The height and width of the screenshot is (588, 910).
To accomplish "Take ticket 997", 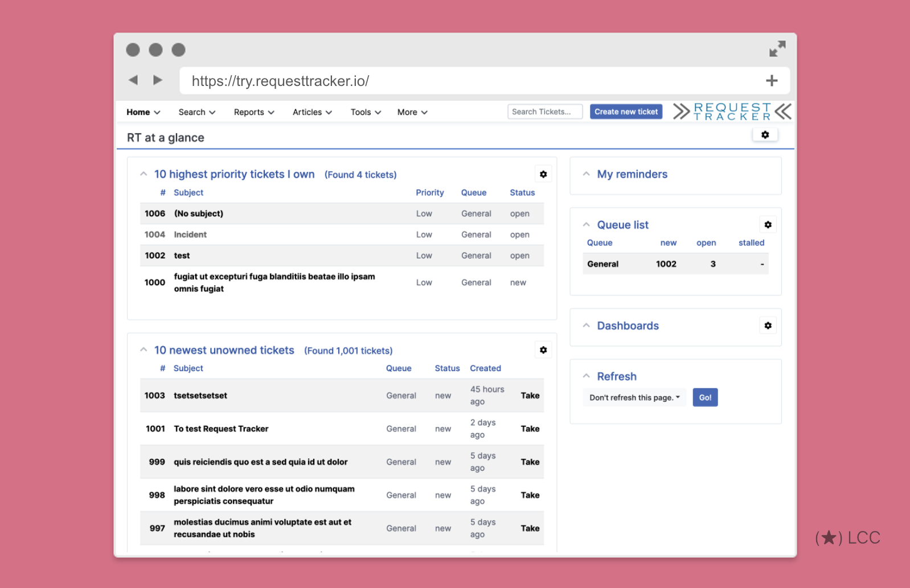I will coord(530,528).
